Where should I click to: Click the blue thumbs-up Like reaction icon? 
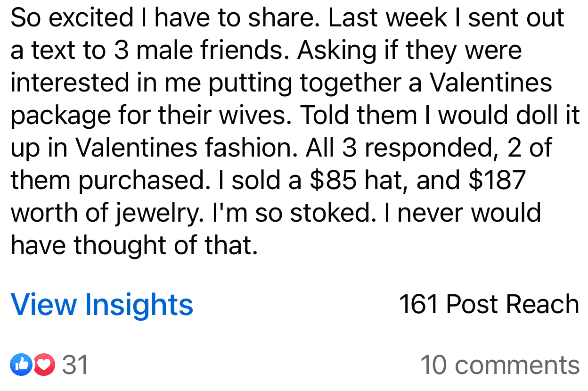(x=20, y=365)
